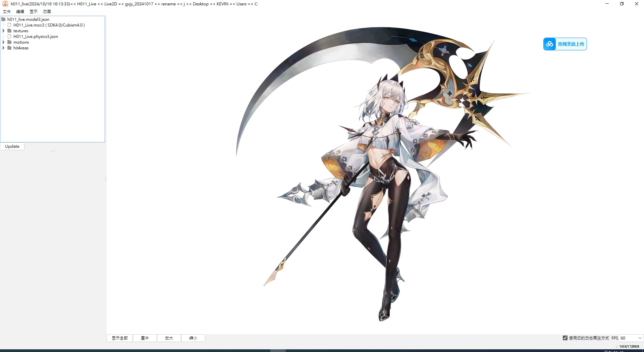The height and width of the screenshot is (352, 644).
Task: Toggle 使用旧的动态再生方式 checkbox
Action: (565, 338)
